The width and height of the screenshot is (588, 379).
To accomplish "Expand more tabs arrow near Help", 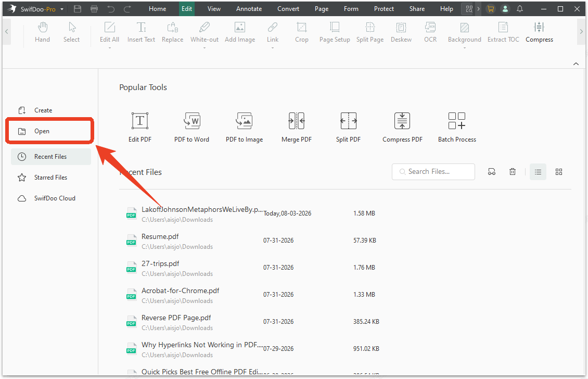I will coord(479,9).
